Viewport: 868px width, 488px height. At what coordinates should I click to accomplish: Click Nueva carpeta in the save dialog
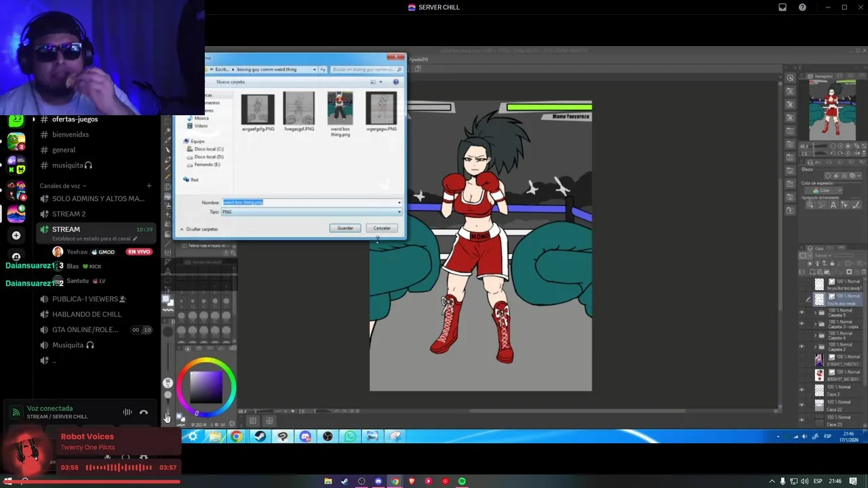(231, 82)
